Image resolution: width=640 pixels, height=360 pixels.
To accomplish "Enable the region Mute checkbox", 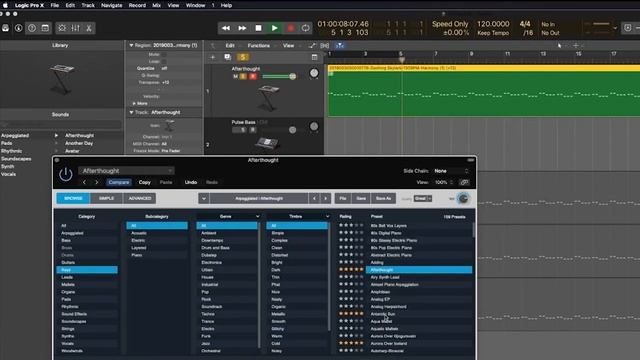I will [164, 54].
